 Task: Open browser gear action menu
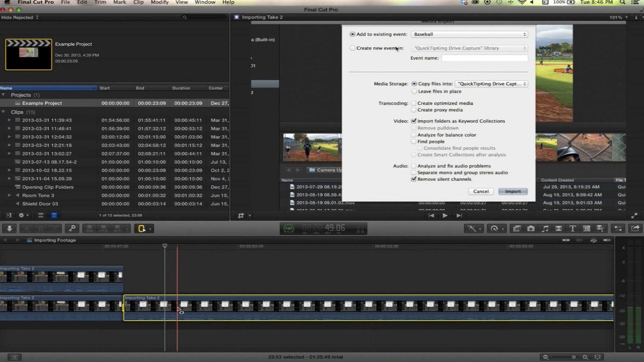(24, 215)
